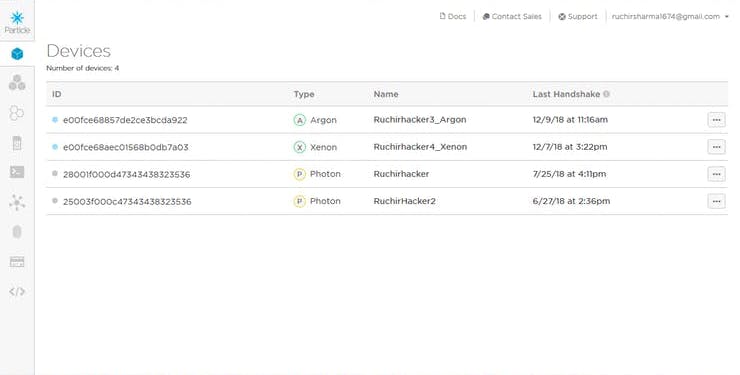Open more options for Ruchirhacker device
Screen dimensions: 740x375
pyautogui.click(x=716, y=174)
